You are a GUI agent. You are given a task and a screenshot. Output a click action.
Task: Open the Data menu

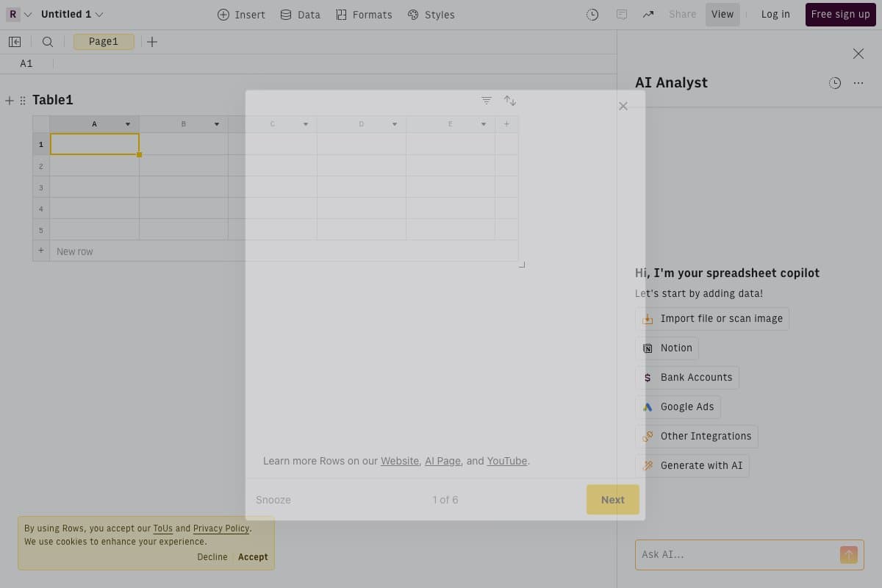[x=300, y=14]
